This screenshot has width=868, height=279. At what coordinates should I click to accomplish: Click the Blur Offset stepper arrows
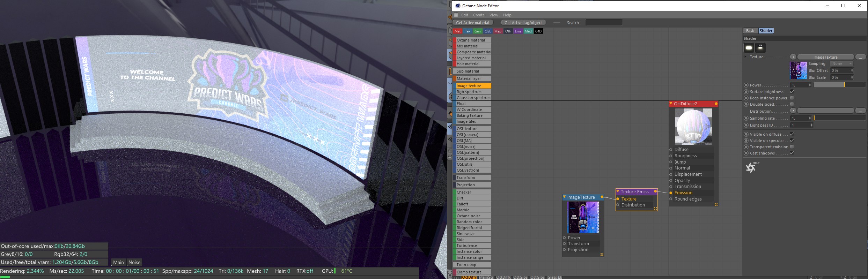point(852,70)
